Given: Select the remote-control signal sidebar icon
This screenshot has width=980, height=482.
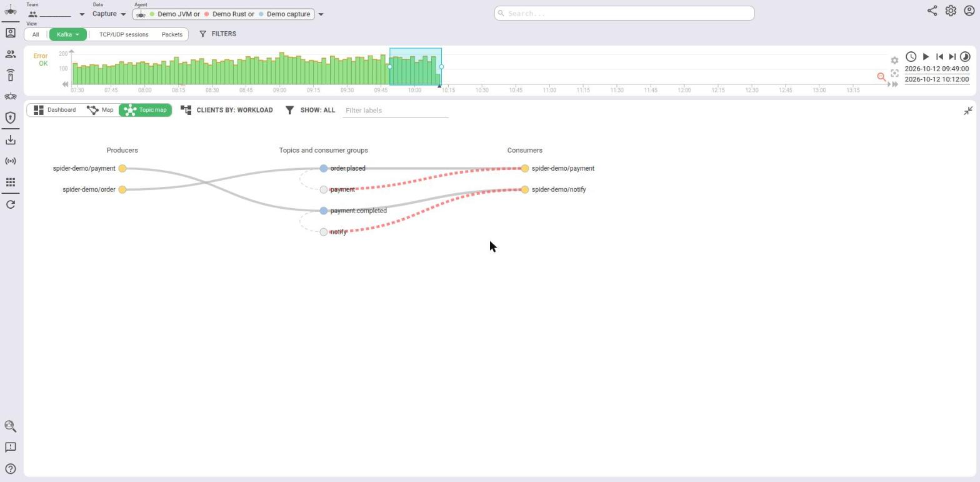Looking at the screenshot, I should [10, 76].
